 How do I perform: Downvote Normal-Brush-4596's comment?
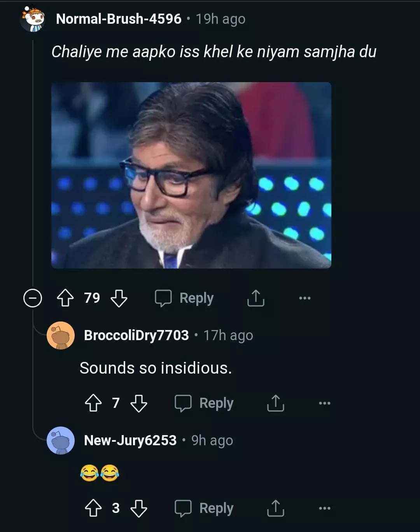pos(119,298)
